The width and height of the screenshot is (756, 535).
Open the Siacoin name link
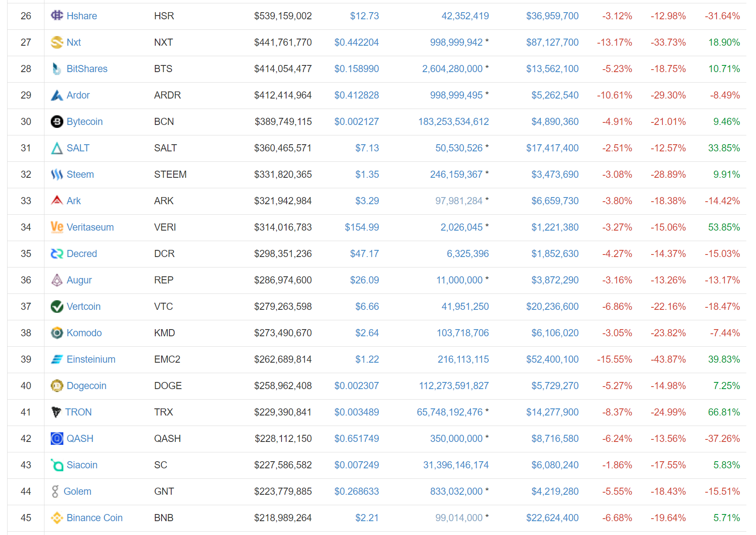(82, 465)
